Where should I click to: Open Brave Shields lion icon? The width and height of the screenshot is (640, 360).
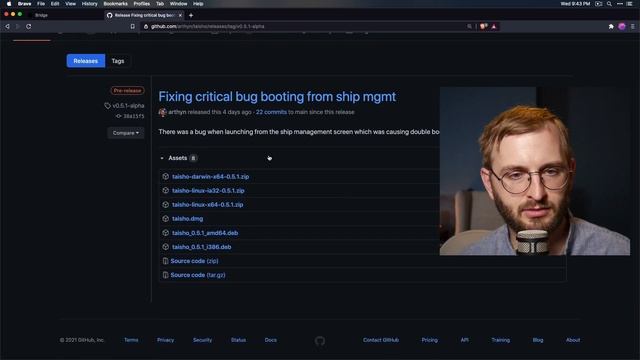484,26
